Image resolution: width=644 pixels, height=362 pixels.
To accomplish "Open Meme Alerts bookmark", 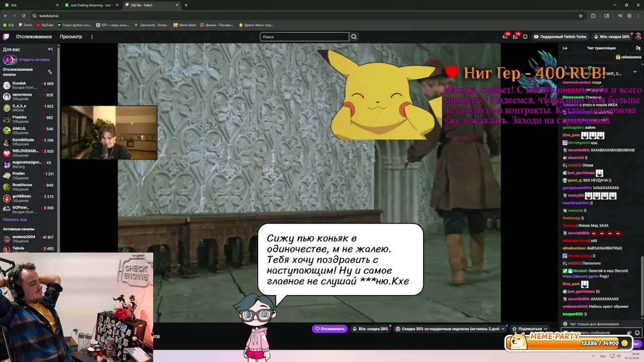I will click(x=185, y=25).
